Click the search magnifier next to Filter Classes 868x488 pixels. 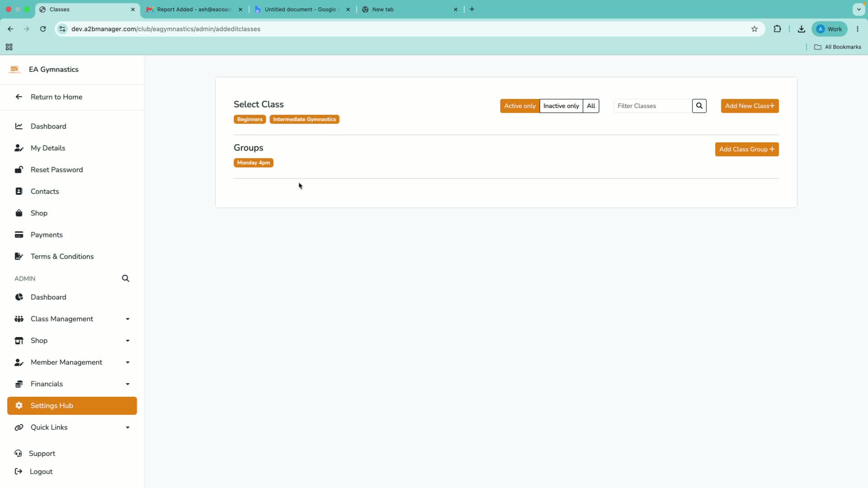[699, 106]
